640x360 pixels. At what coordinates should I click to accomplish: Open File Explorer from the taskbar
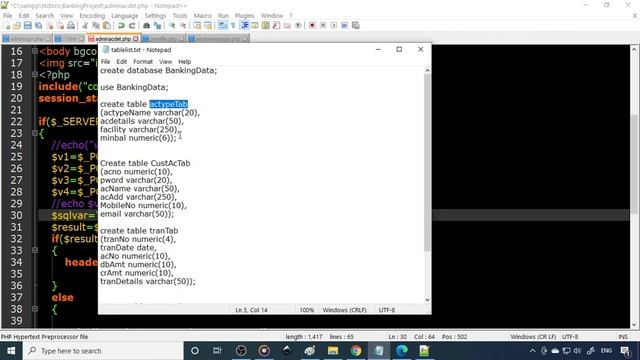click(x=333, y=351)
